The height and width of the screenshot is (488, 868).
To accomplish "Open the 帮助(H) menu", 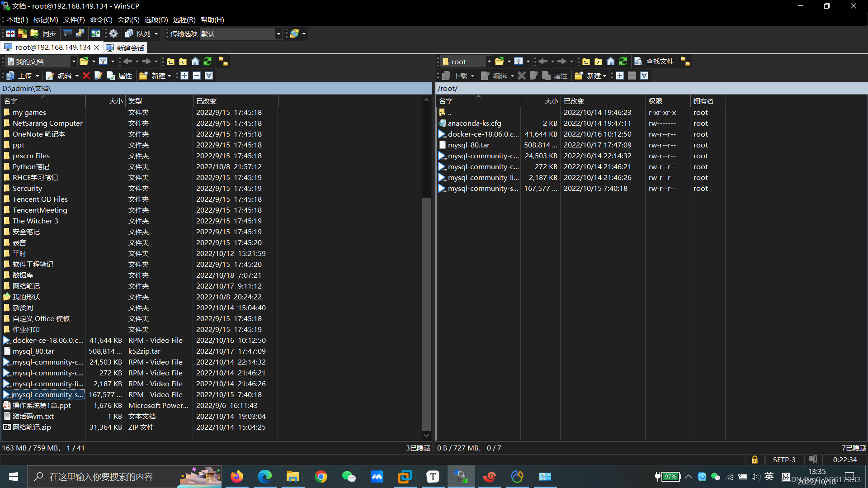I will (212, 20).
